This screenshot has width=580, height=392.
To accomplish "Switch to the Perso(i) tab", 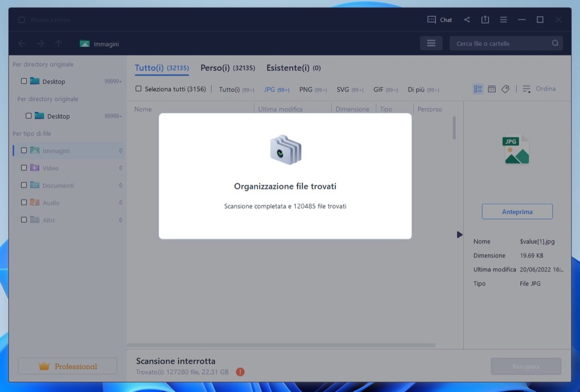I will tap(227, 68).
